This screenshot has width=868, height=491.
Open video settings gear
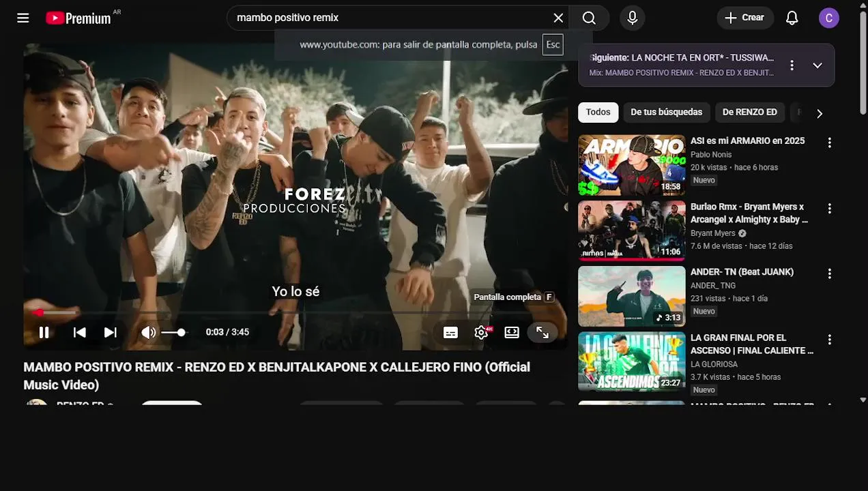tap(481, 332)
